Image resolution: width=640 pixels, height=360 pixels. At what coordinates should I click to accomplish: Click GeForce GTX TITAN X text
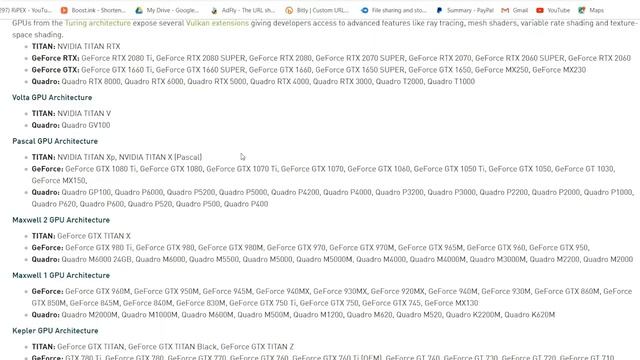tap(94, 236)
